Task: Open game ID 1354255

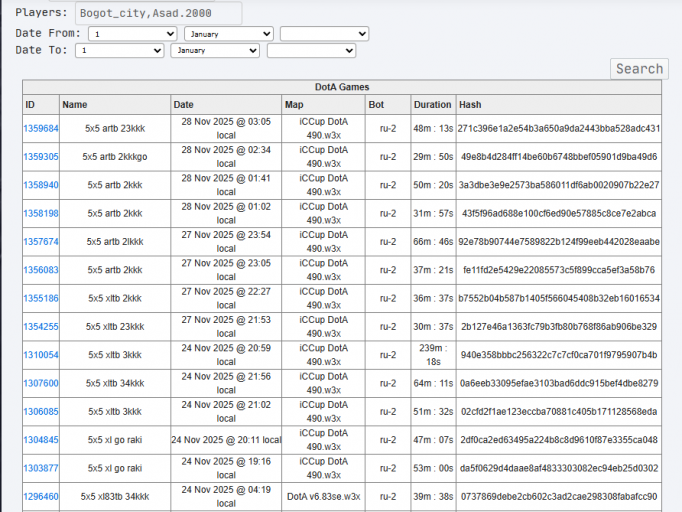Action: (41, 326)
